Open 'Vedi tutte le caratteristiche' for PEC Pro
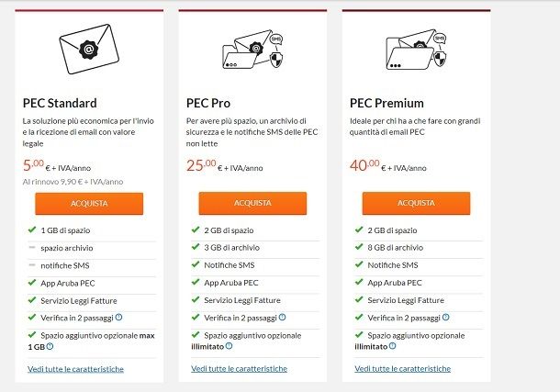This screenshot has height=392, width=560. pyautogui.click(x=239, y=368)
